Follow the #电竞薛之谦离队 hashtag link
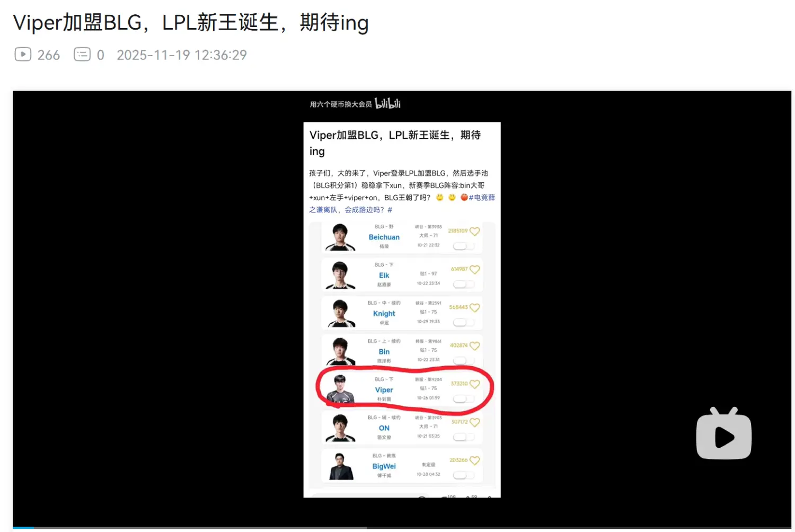This screenshot has height=532, width=795. click(x=402, y=203)
